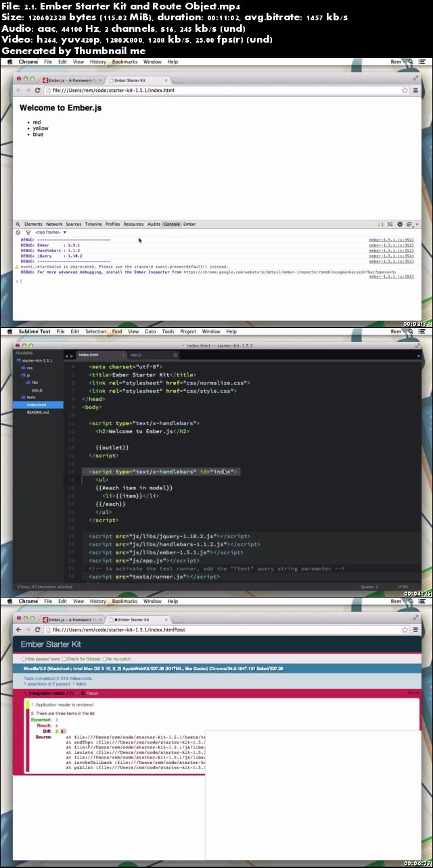433x868 pixels.
Task: Open Bookmarks menu in first Chrome menu bar
Action: point(124,62)
